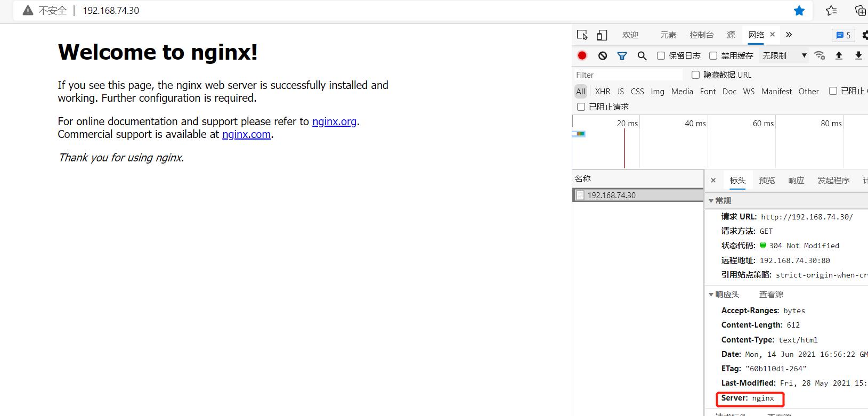Image resolution: width=868 pixels, height=416 pixels.
Task: Filter requests by XHR
Action: coord(603,91)
